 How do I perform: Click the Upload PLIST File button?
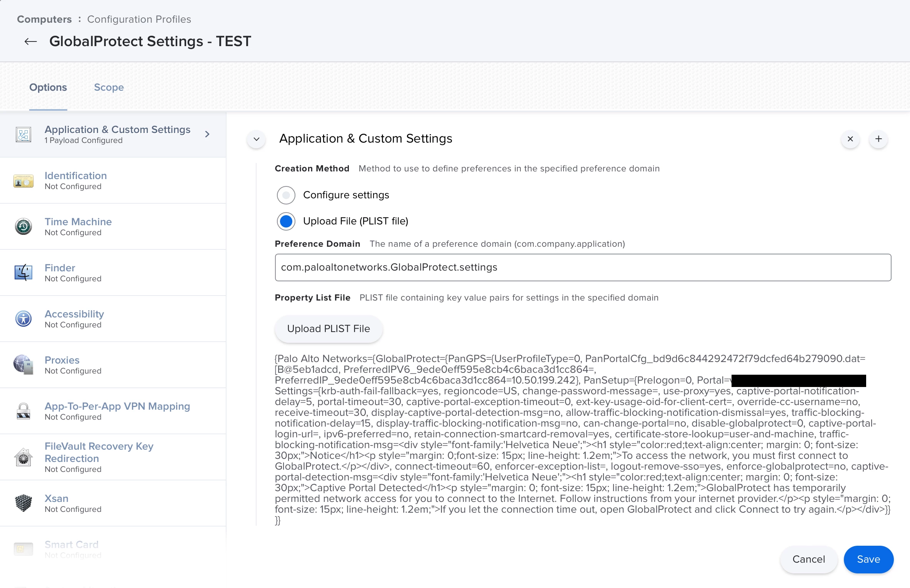[328, 329]
